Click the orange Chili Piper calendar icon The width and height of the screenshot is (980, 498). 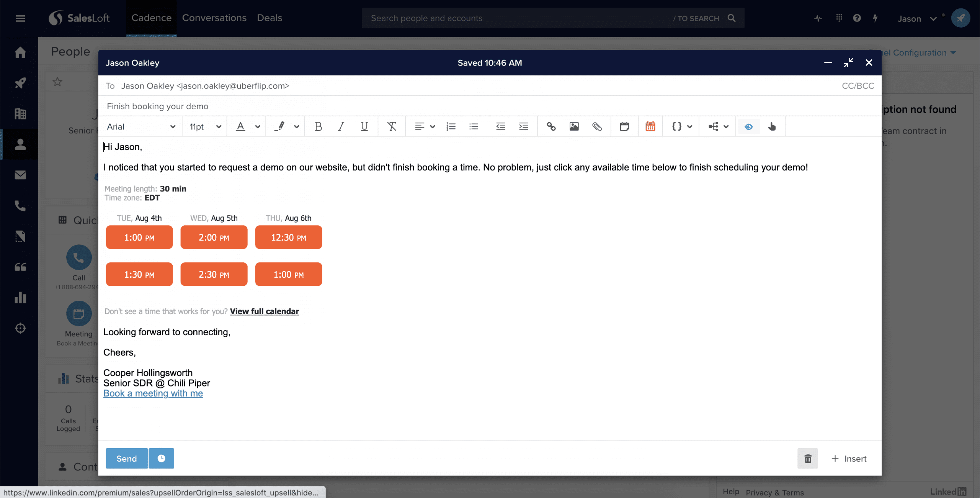(x=650, y=126)
